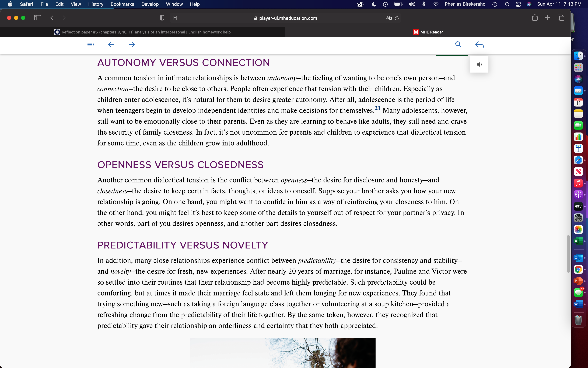Open Apple TV app in the Dock
Viewport: 588px width, 368px height.
578,206
